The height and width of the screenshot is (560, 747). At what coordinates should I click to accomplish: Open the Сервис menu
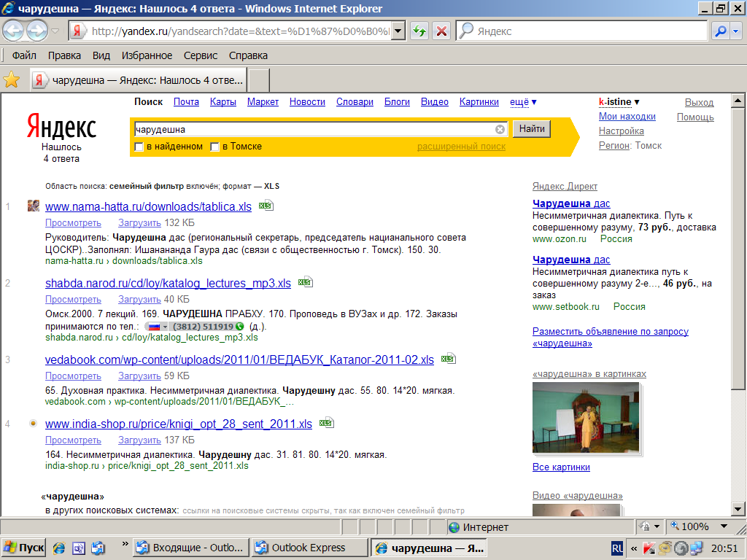coord(201,55)
